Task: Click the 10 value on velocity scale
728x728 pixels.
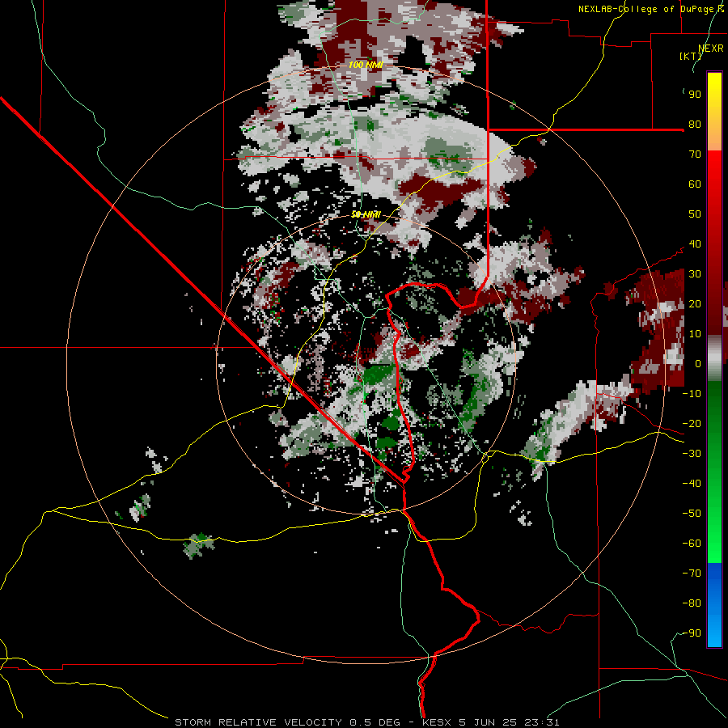Action: coord(695,334)
